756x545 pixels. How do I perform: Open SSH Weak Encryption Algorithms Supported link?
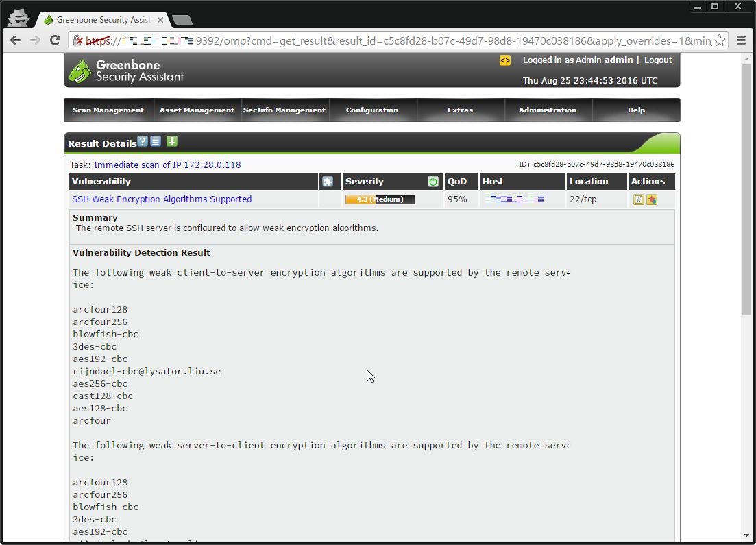[162, 199]
